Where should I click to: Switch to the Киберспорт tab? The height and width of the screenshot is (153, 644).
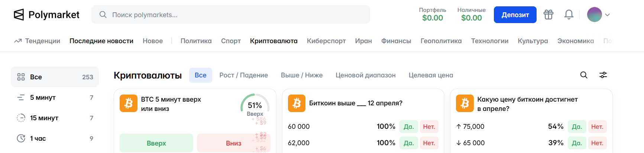(326, 41)
